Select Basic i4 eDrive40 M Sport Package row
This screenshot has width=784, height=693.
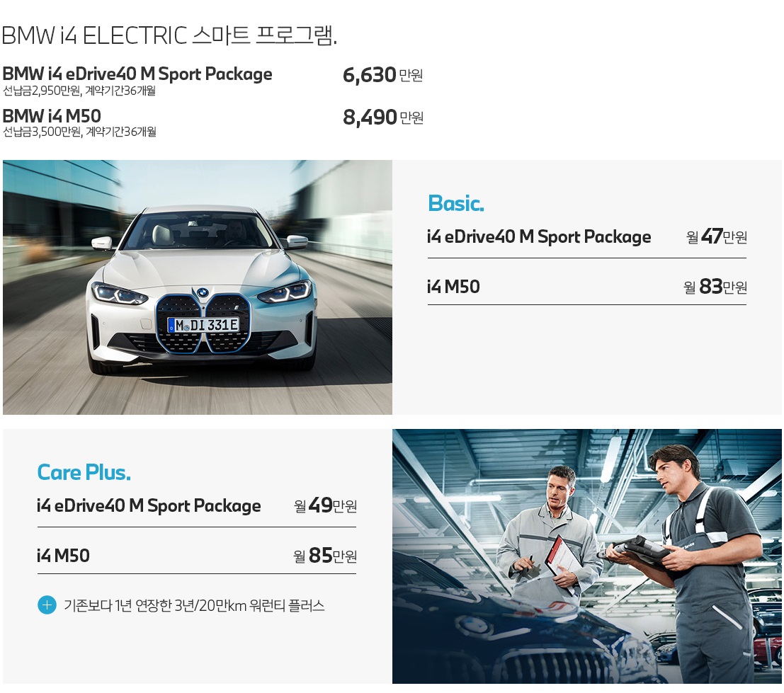pyautogui.click(x=587, y=237)
